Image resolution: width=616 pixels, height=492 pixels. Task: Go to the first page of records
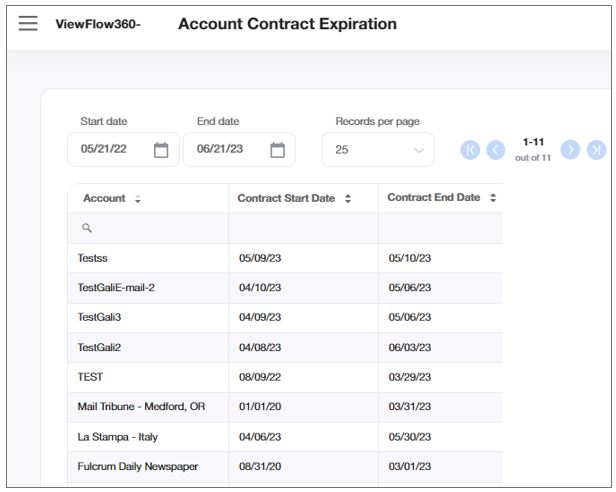click(x=470, y=150)
